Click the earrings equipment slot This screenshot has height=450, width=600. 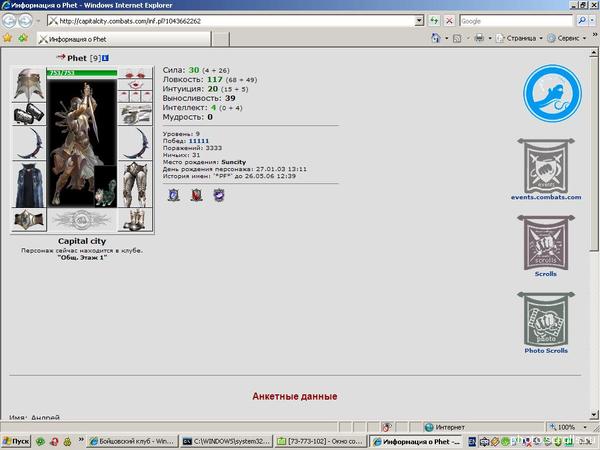(x=135, y=73)
